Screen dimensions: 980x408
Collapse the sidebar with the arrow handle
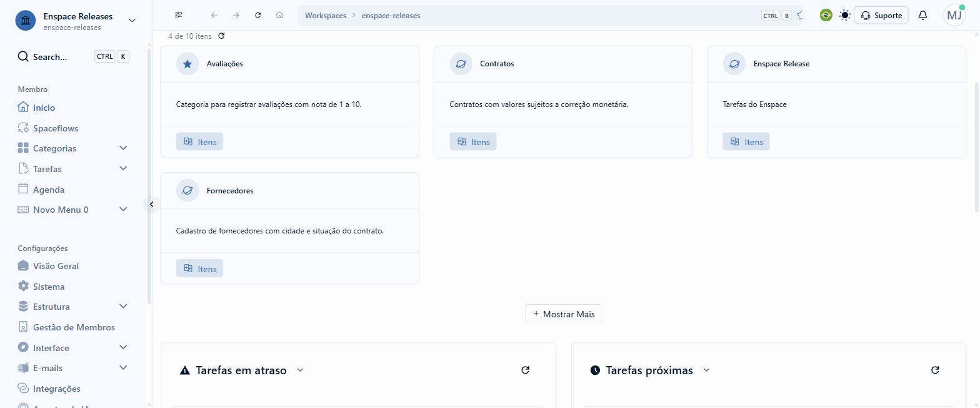pos(151,204)
